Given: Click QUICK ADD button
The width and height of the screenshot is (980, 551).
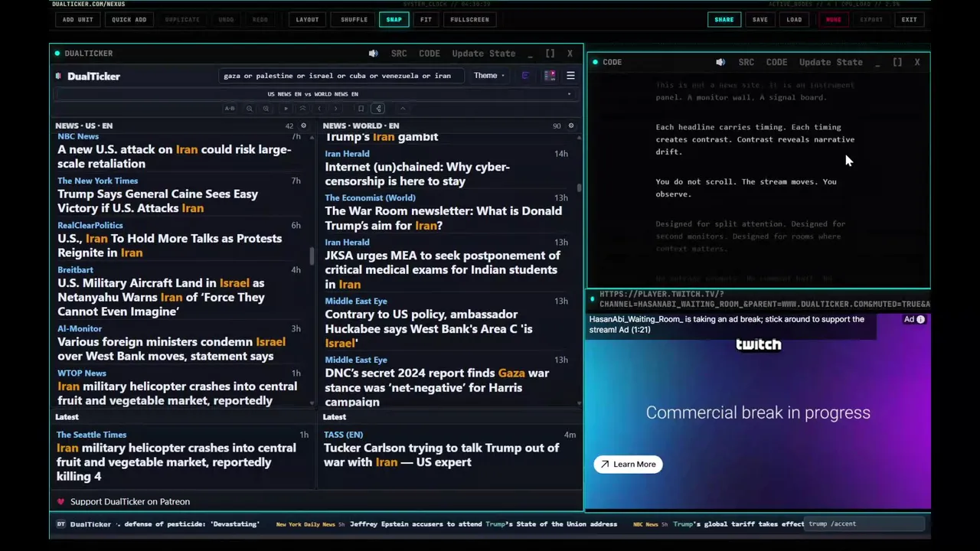Looking at the screenshot, I should [129, 20].
